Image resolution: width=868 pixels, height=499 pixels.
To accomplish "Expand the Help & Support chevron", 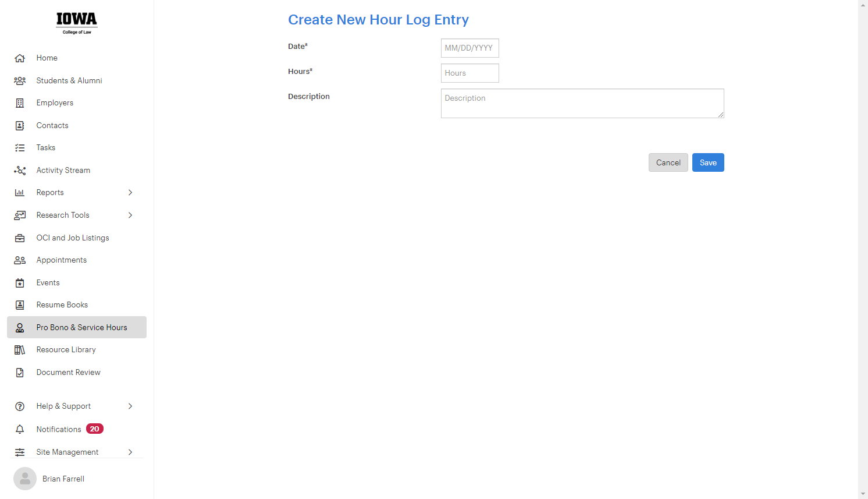I will pyautogui.click(x=130, y=406).
